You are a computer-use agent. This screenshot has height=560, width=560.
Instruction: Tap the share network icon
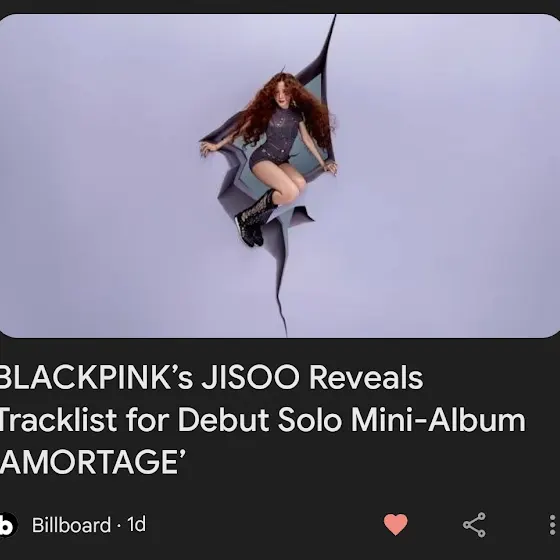coord(474,525)
